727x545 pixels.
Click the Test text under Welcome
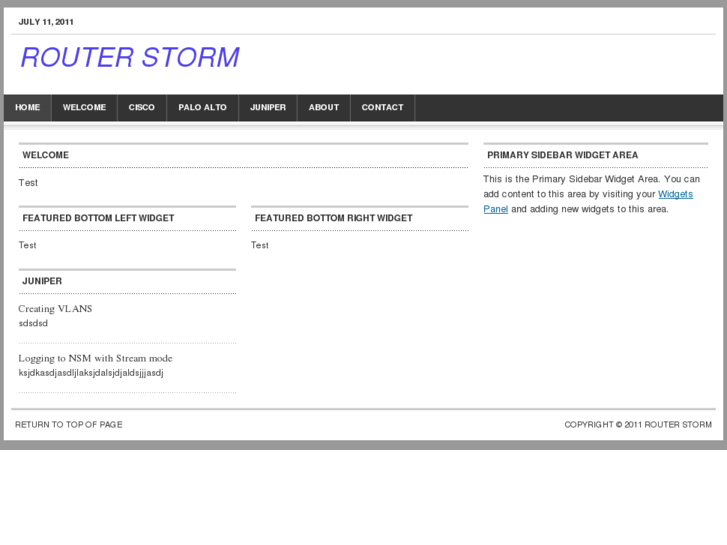pos(28,183)
